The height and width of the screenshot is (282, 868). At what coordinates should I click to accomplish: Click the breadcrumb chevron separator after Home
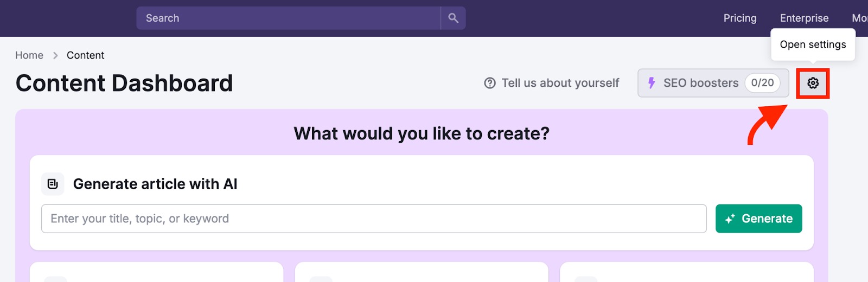55,55
